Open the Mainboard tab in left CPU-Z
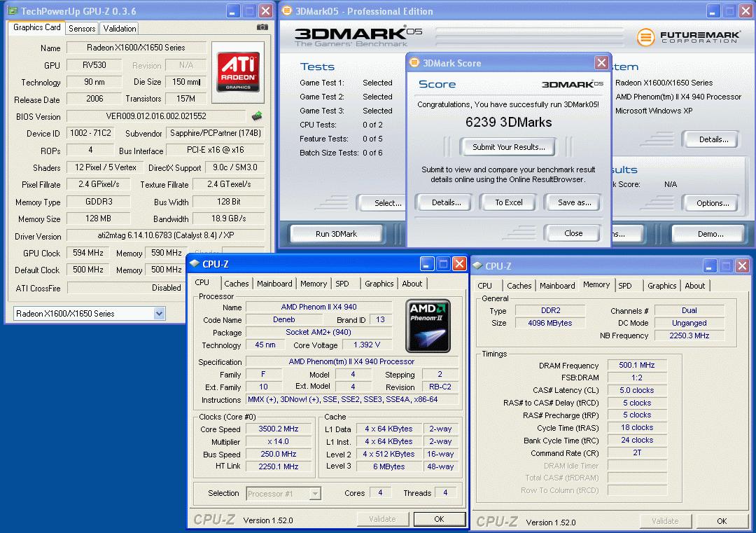The height and width of the screenshot is (533, 756). coord(274,284)
